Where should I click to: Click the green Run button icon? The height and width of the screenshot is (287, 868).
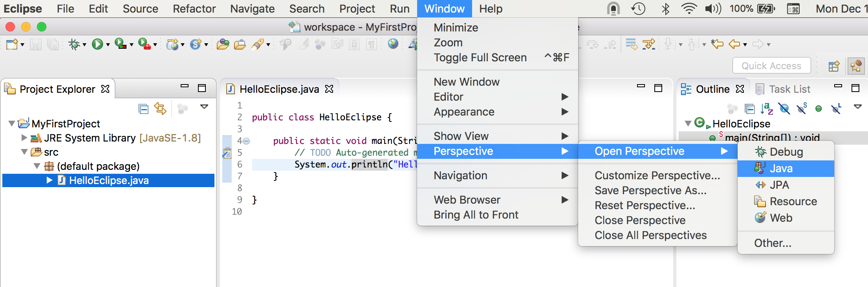(97, 44)
